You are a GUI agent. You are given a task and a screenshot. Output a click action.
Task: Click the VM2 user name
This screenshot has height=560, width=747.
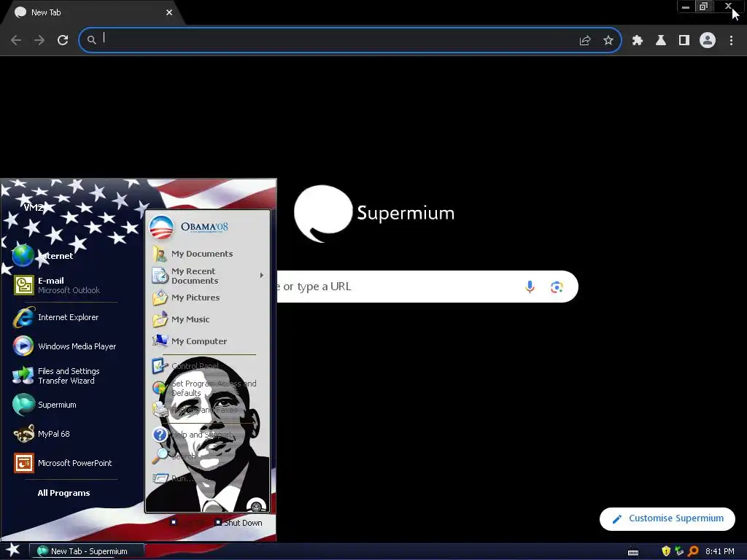[x=34, y=208]
